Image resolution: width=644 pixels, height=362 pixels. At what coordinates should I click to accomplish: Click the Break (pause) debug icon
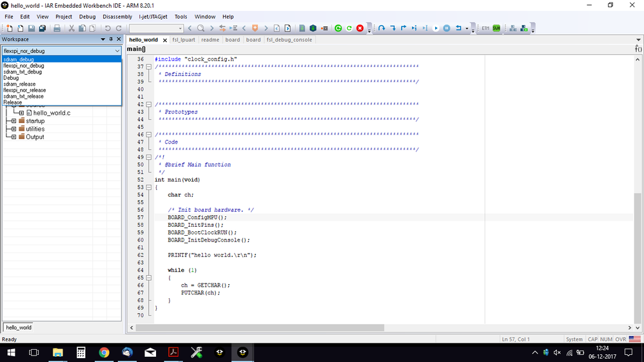[447, 28]
